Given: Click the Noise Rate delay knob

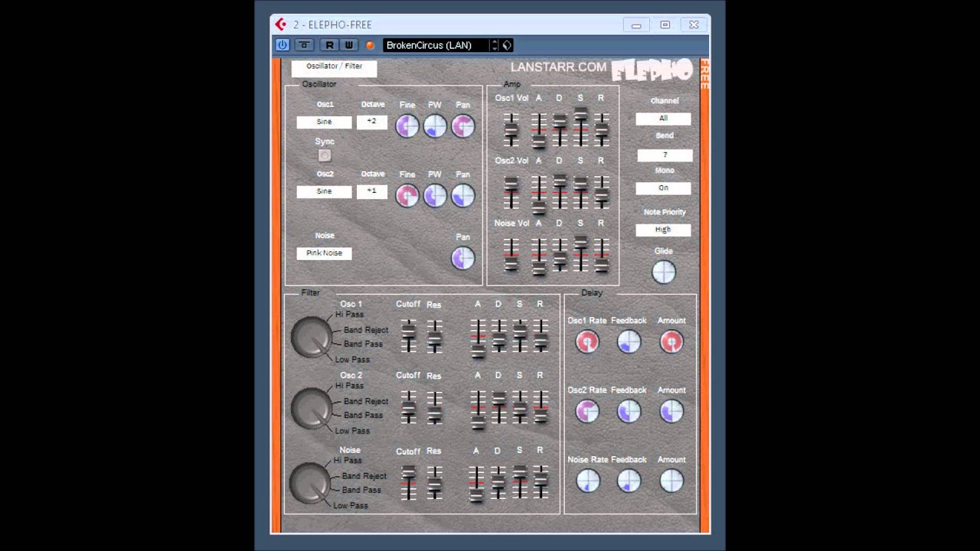Looking at the screenshot, I should coord(587,481).
